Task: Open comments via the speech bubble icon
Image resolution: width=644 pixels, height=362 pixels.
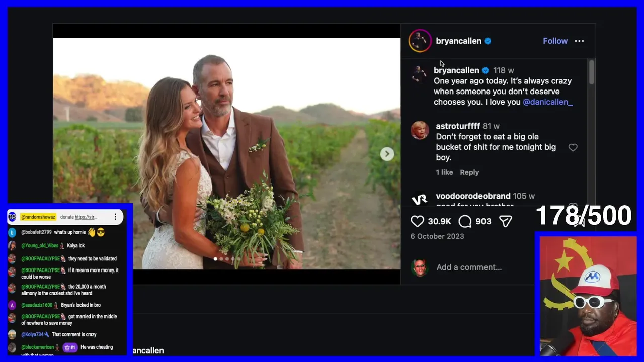Action: [x=465, y=221]
